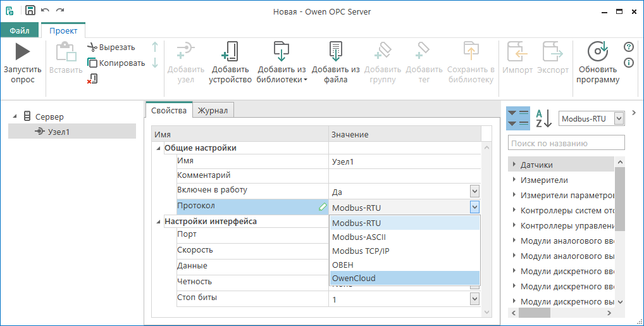
Task: Click the Обновить программу icon
Action: click(x=597, y=52)
